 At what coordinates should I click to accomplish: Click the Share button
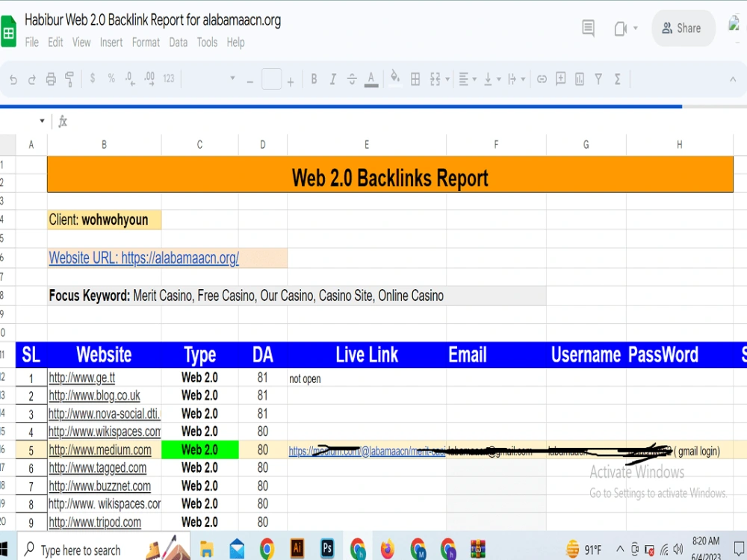tap(684, 28)
